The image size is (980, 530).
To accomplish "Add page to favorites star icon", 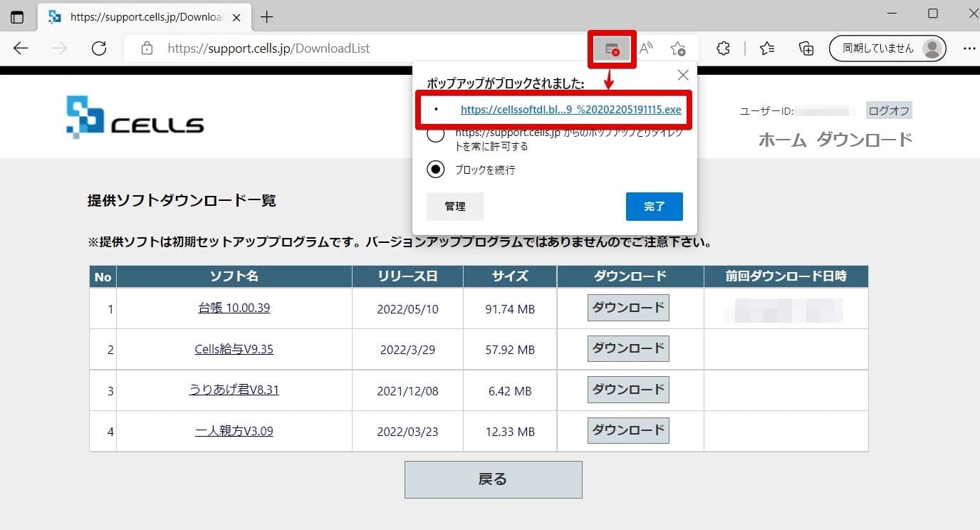I will 678,48.
